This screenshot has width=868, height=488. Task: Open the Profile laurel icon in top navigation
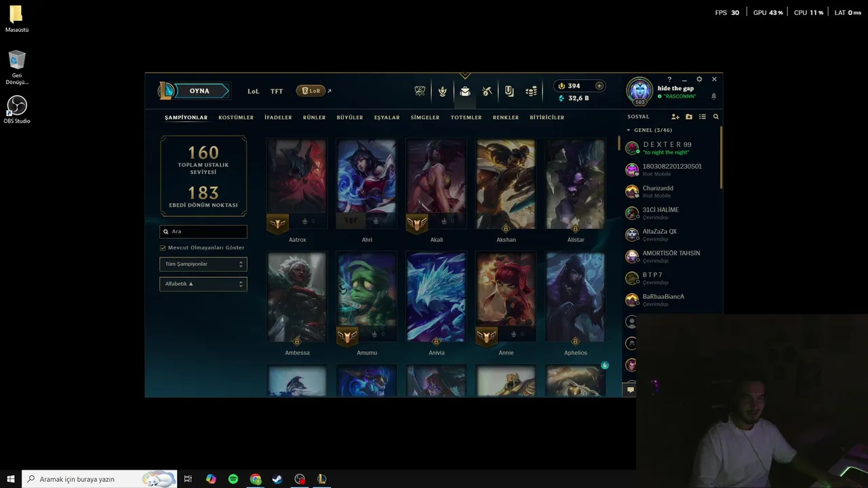(x=443, y=91)
